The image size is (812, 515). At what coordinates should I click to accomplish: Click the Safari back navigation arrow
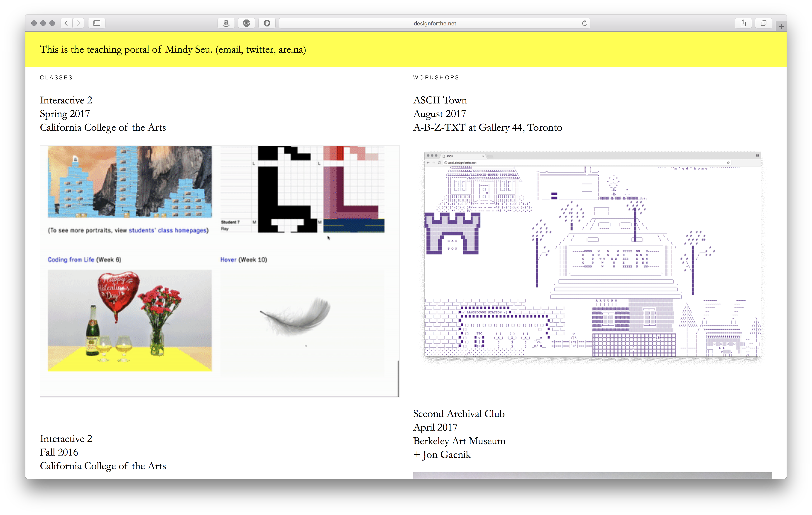[x=66, y=23]
